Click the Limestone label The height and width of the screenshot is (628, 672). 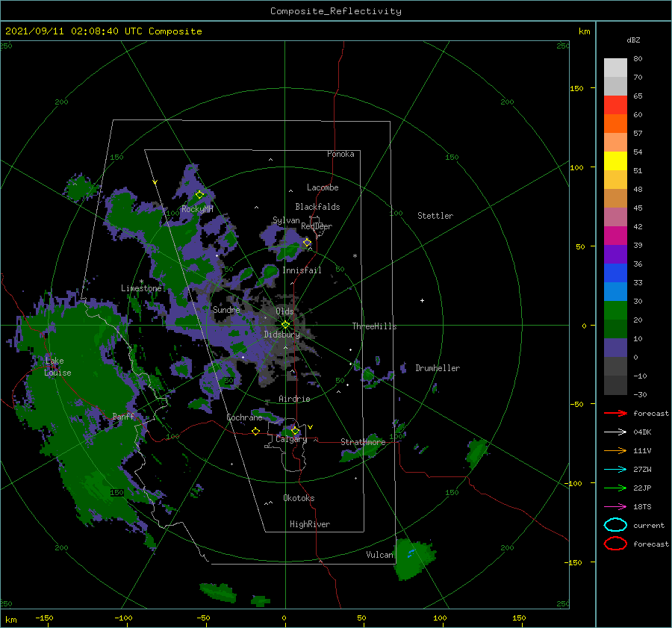pos(141,288)
